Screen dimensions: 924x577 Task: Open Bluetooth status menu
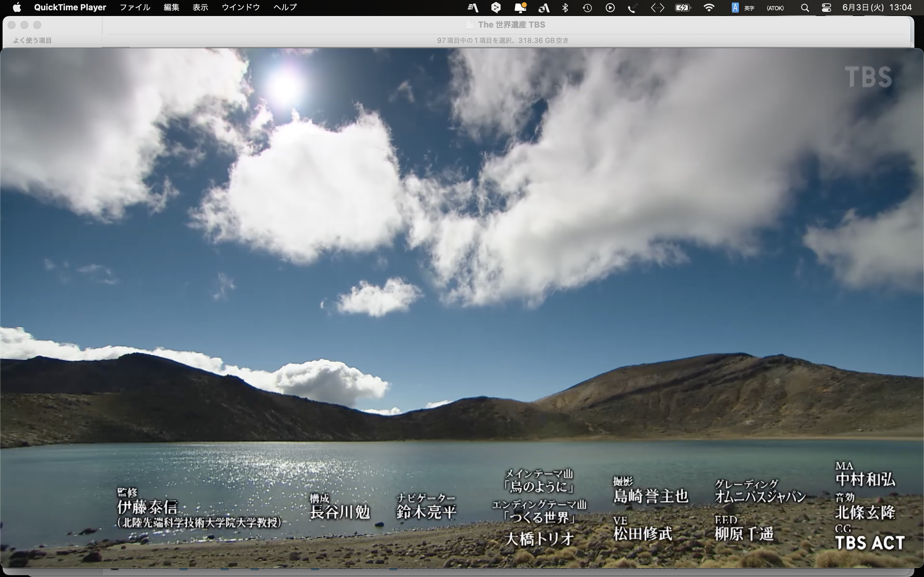(565, 8)
